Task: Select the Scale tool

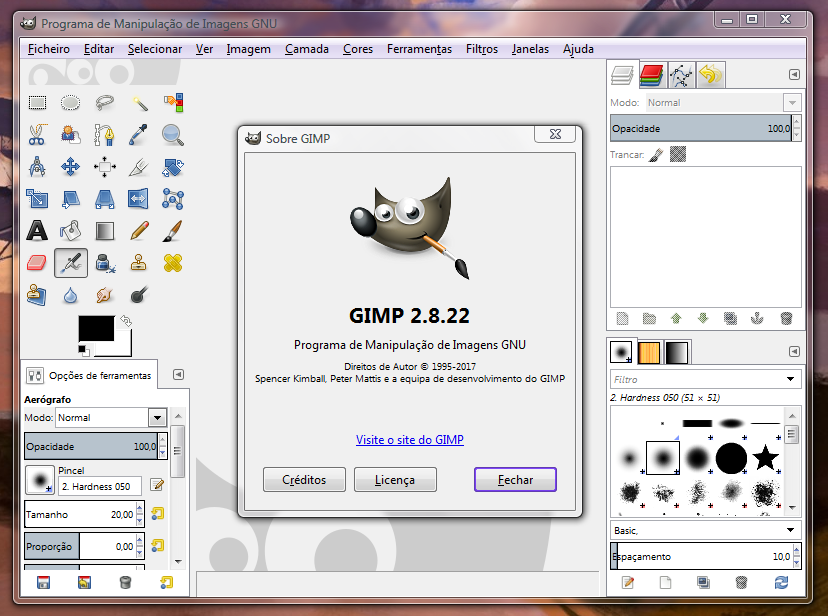Action: click(37, 199)
